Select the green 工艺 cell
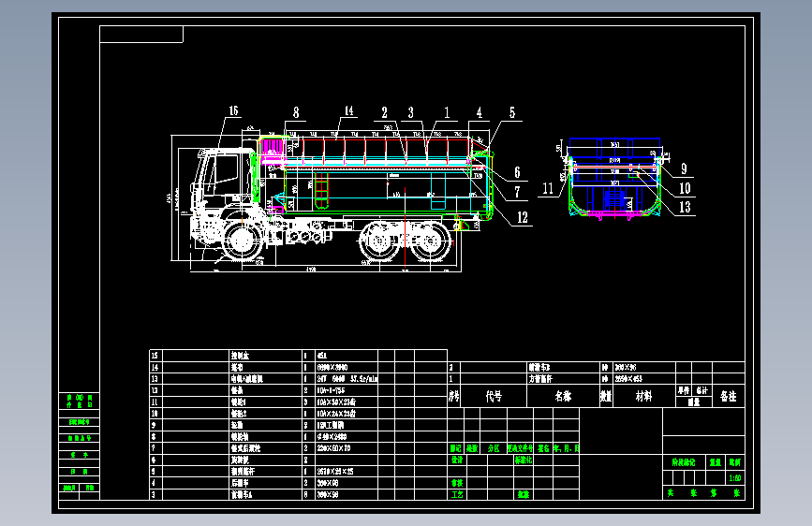The height and width of the screenshot is (526, 812). 457,494
